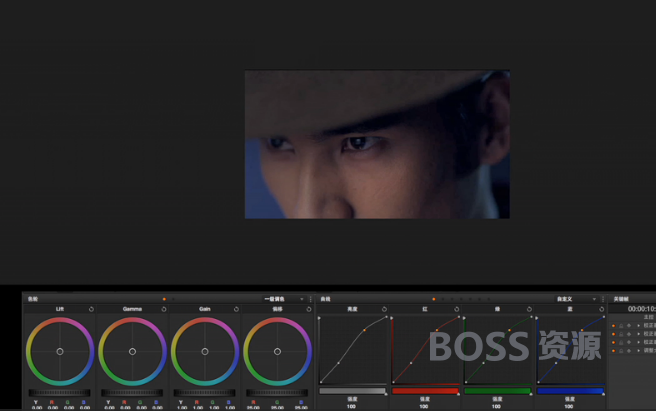Click the lock icon in the top keyframe row
The width and height of the screenshot is (656, 411).
[x=621, y=326]
